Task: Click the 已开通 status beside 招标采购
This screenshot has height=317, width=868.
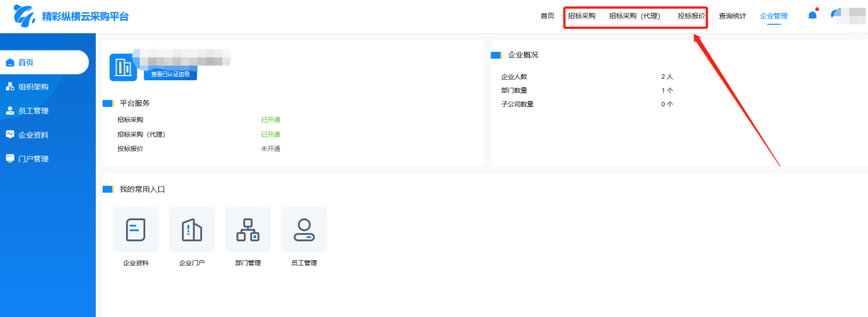Action: point(271,120)
